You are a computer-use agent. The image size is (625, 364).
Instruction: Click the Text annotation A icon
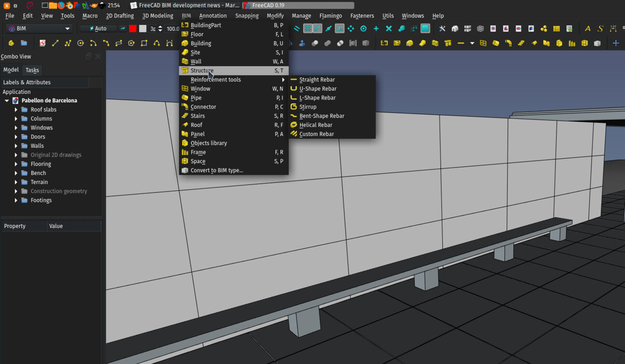[x=588, y=29]
